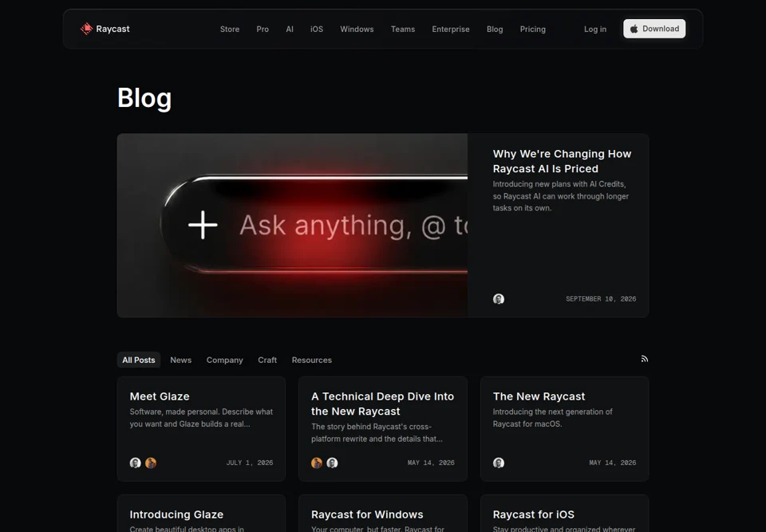Click the 'Introducing new plans with AI Credits' description
This screenshot has width=766, height=532.
[560, 196]
